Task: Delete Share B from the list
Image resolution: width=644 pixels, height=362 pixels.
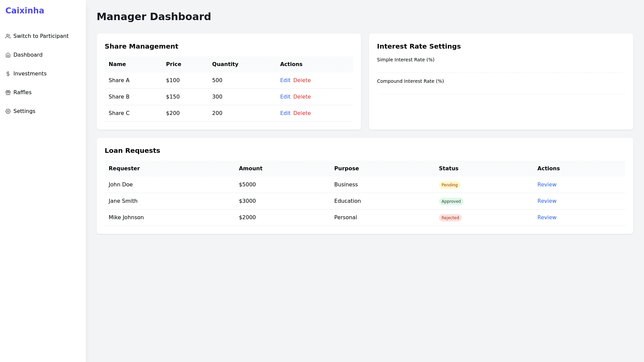Action: 302,97
